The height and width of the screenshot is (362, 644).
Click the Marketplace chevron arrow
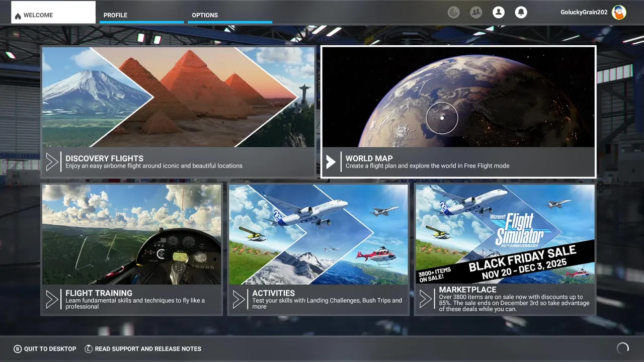pos(426,299)
